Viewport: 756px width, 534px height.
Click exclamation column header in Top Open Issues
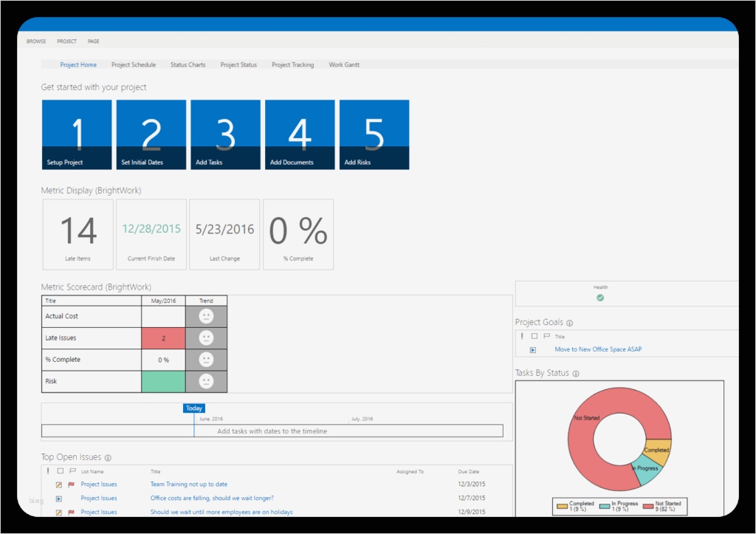pos(48,470)
